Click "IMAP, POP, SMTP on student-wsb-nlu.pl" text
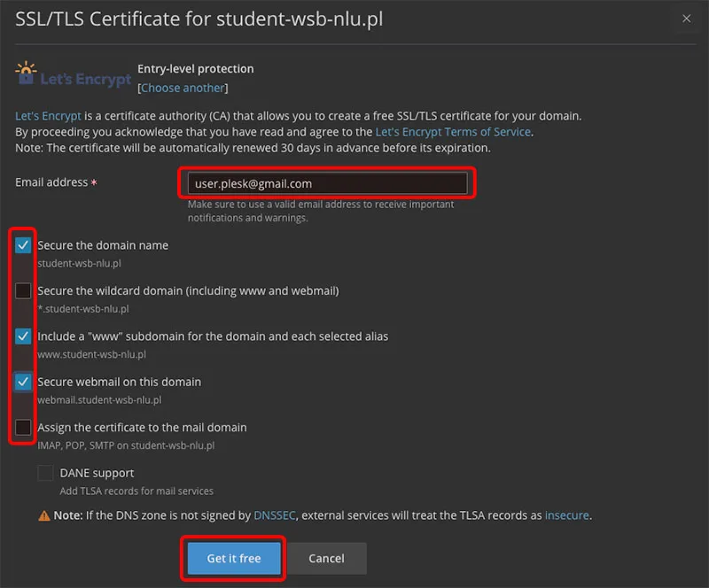This screenshot has height=588, width=709. click(x=126, y=445)
